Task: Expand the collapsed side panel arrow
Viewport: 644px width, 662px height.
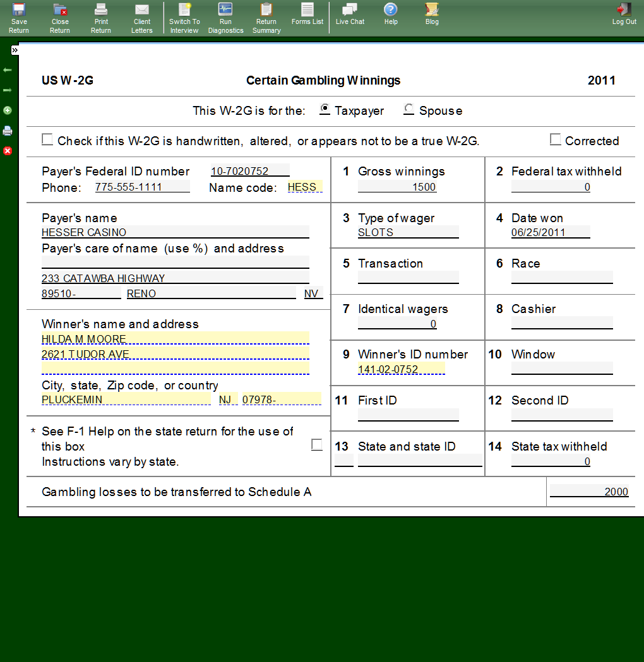Action: point(15,50)
